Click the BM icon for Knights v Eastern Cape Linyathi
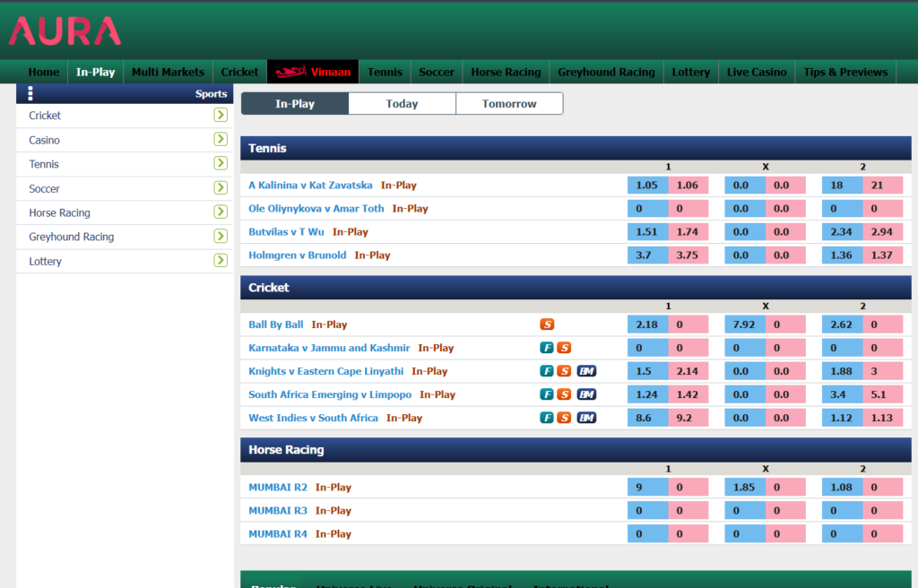 coord(586,371)
